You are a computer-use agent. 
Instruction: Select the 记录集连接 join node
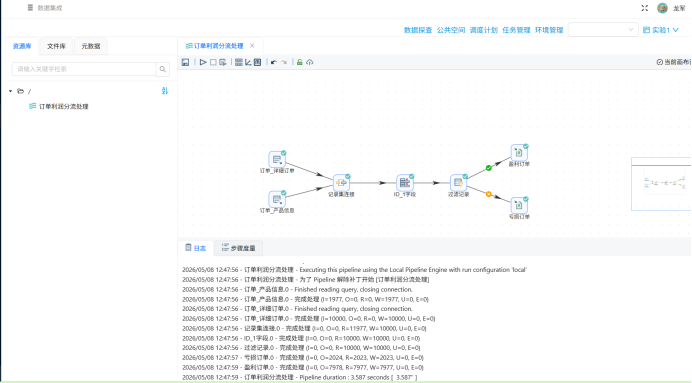click(341, 183)
